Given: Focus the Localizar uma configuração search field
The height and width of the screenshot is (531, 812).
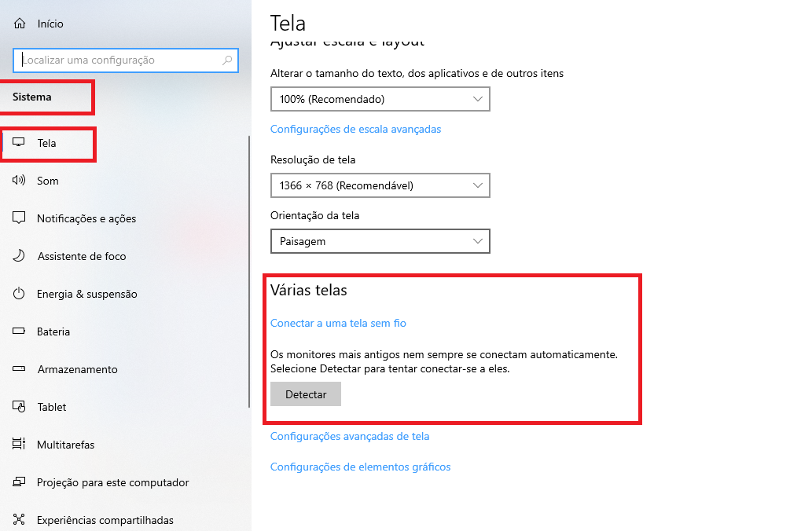Looking at the screenshot, I should click(125, 60).
